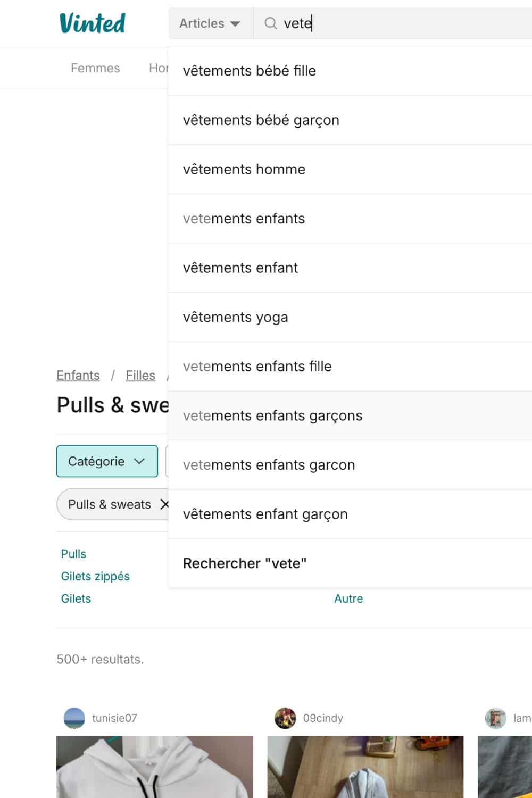The width and height of the screenshot is (532, 798).
Task: Open tunisie07 profile avatar
Action: [74, 718]
